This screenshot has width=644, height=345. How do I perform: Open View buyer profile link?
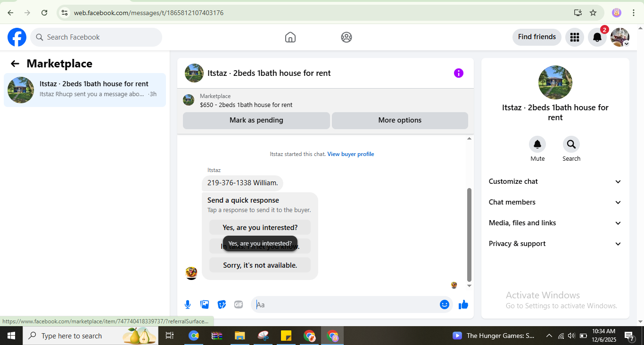tap(351, 154)
